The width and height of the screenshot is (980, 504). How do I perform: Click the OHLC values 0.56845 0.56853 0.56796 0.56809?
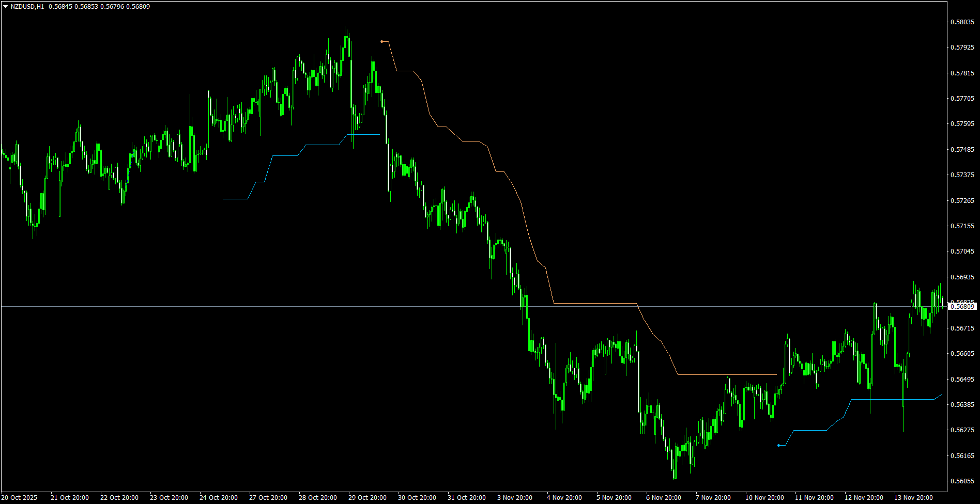point(99,7)
